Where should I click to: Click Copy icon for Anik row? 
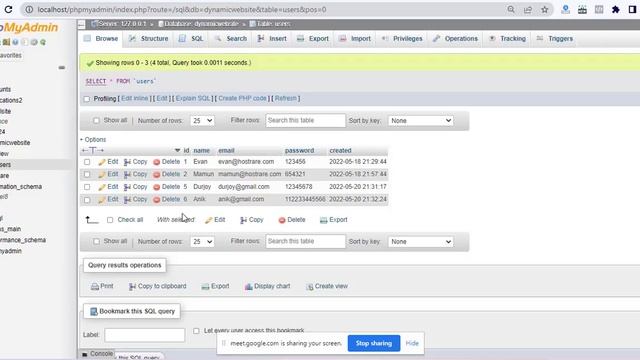127,200
